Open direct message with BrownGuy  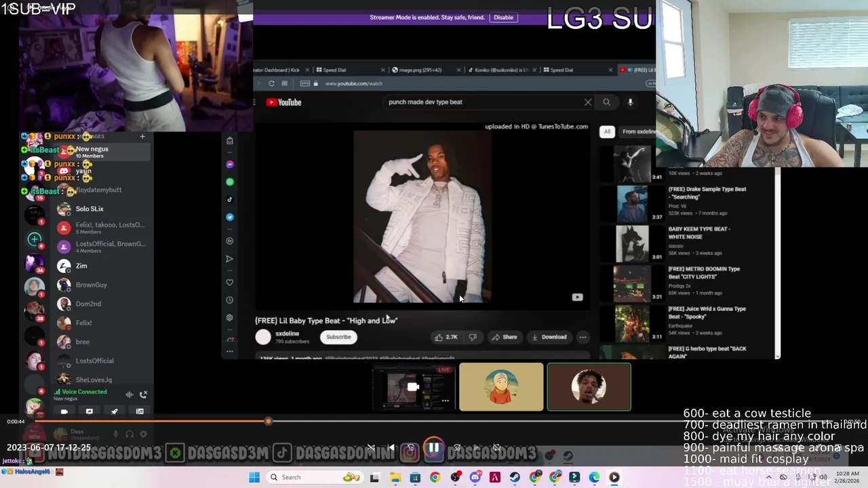click(x=102, y=285)
